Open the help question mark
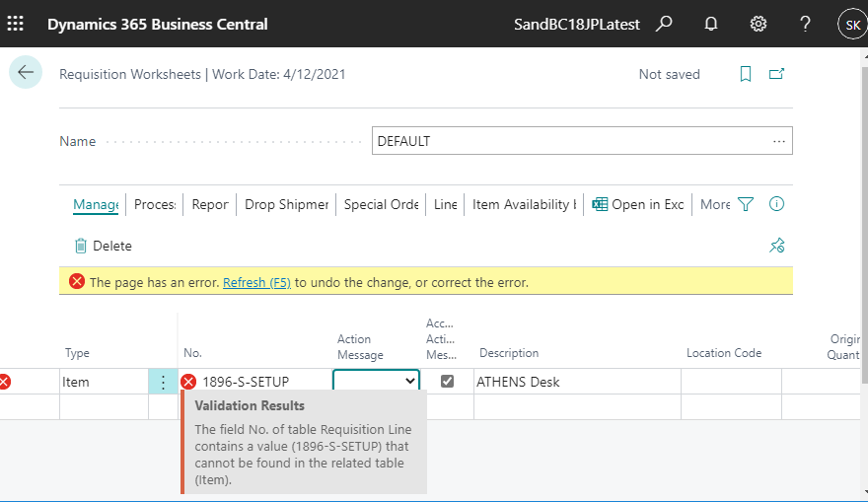 tap(805, 24)
